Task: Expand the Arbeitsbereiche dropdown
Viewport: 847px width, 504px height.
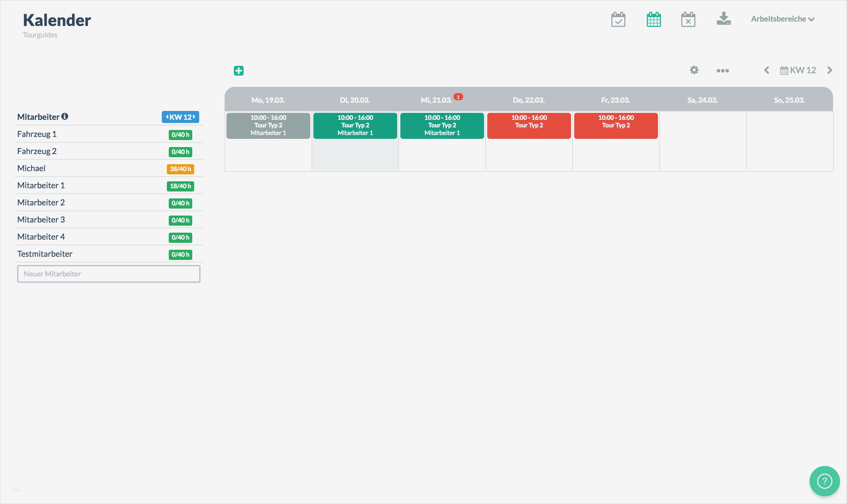Action: (782, 19)
